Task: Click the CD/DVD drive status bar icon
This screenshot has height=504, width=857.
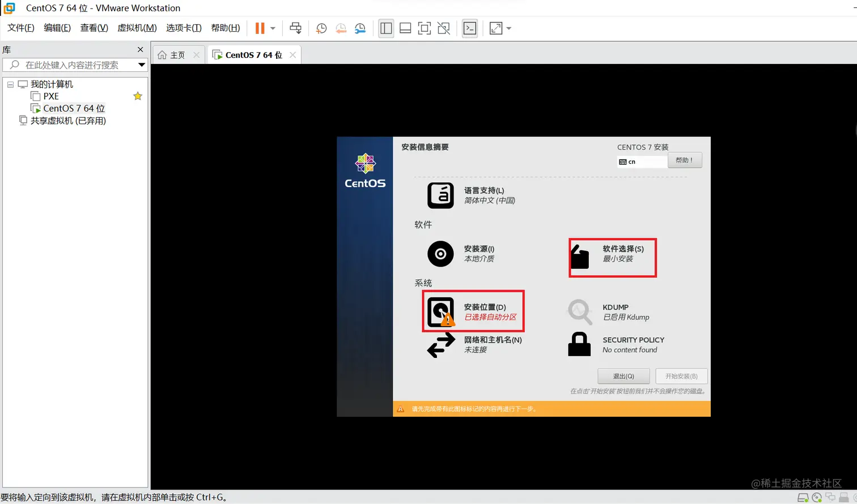Action: 817,498
